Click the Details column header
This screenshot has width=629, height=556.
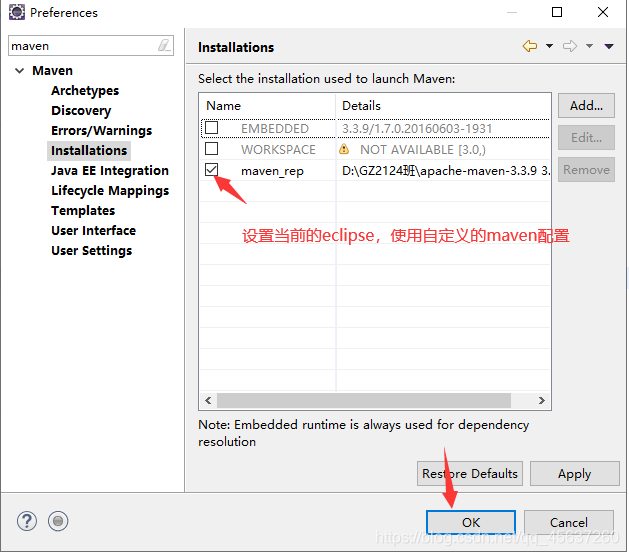click(x=443, y=106)
